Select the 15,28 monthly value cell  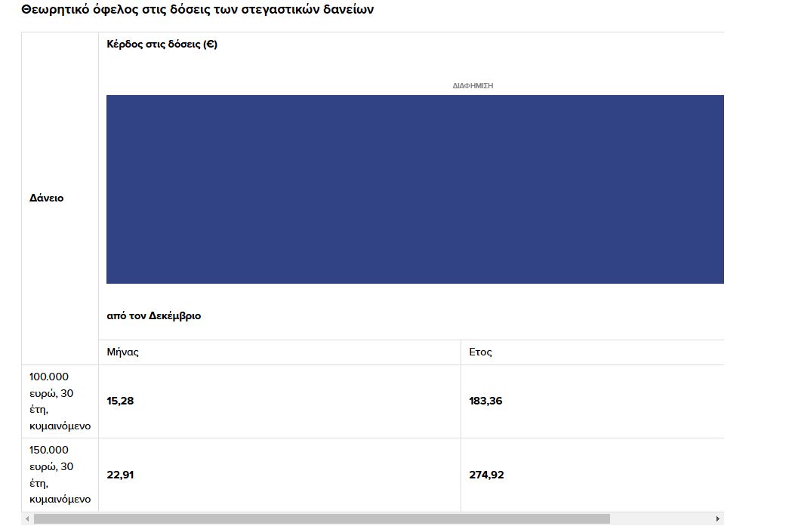(121, 401)
